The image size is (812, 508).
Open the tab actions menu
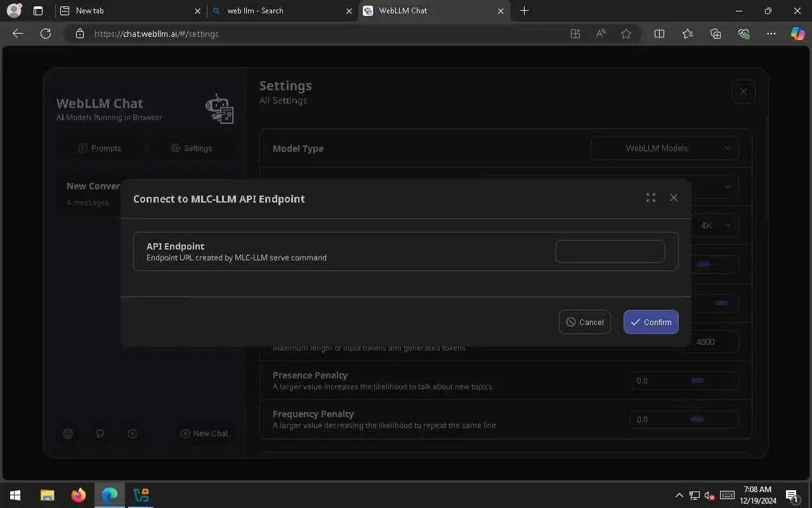tap(38, 11)
